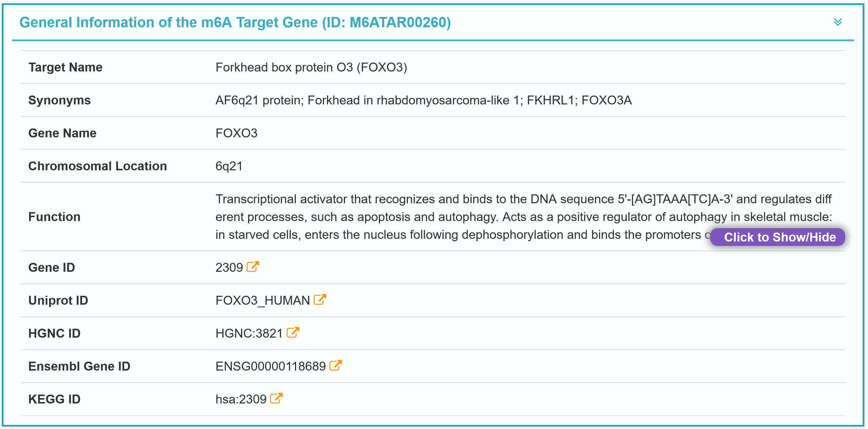Click the General Information of the m6A Target Gene heading
Image resolution: width=868 pixels, height=429 pixels.
(235, 23)
